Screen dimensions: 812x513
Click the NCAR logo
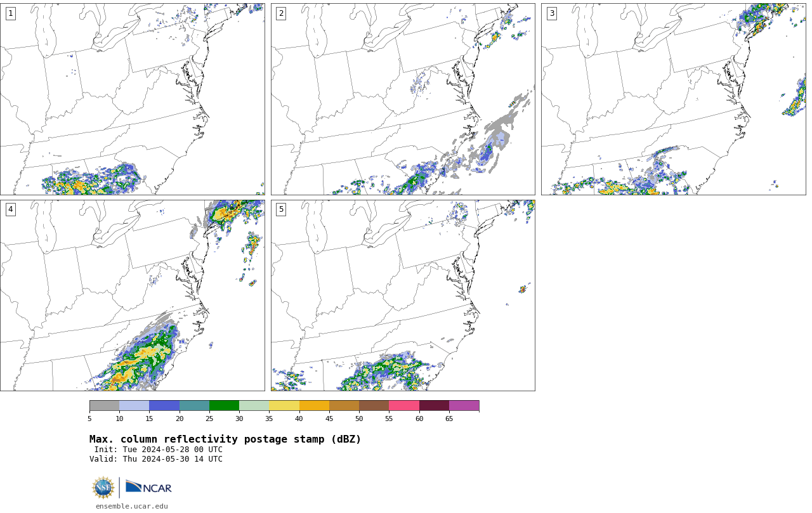(148, 487)
